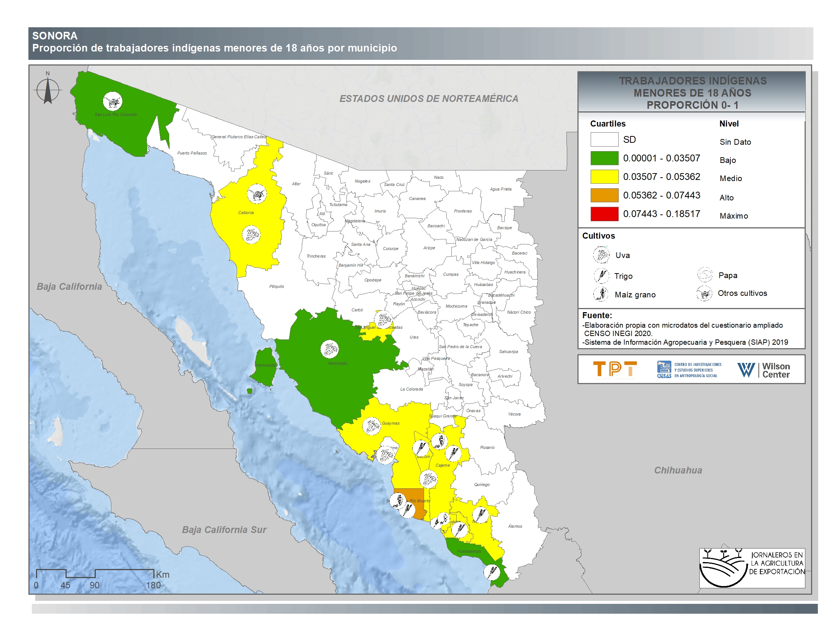The width and height of the screenshot is (833, 644).
Task: Click the green Bajo legend swatch
Action: click(x=604, y=158)
